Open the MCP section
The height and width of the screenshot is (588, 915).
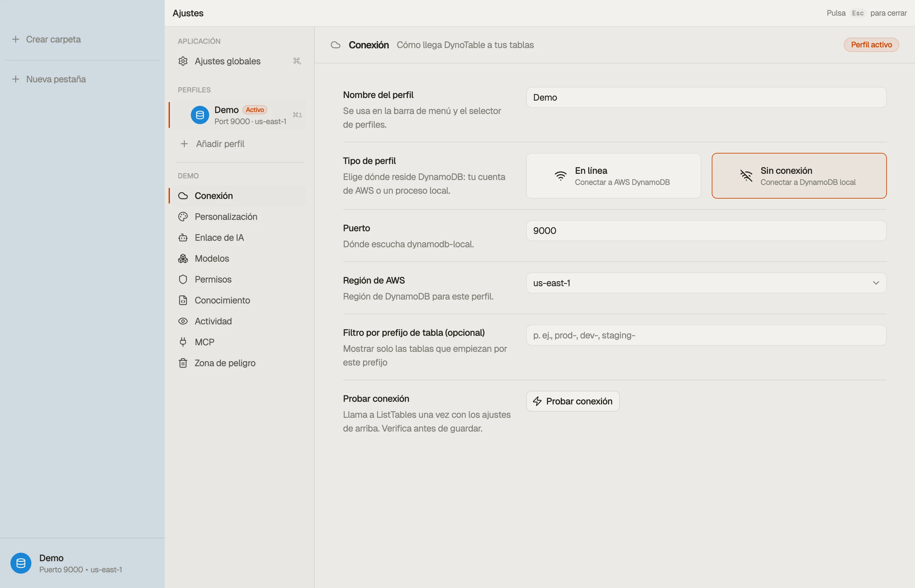(239, 342)
